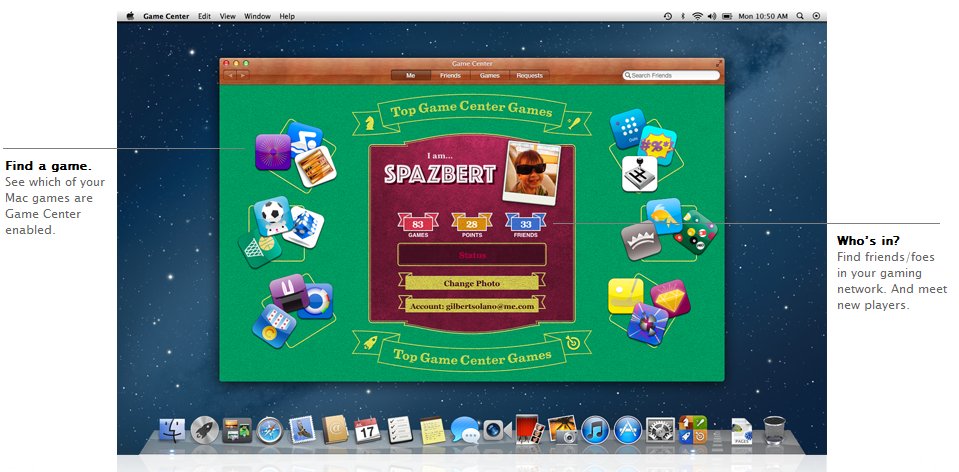Open Reminders checklist in the Dock

[400, 430]
